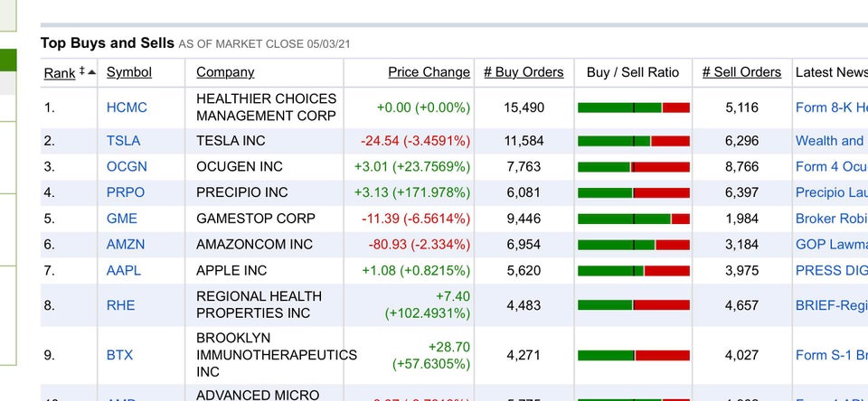868x401 pixels.
Task: Open the RHE symbol link
Action: coord(120,305)
